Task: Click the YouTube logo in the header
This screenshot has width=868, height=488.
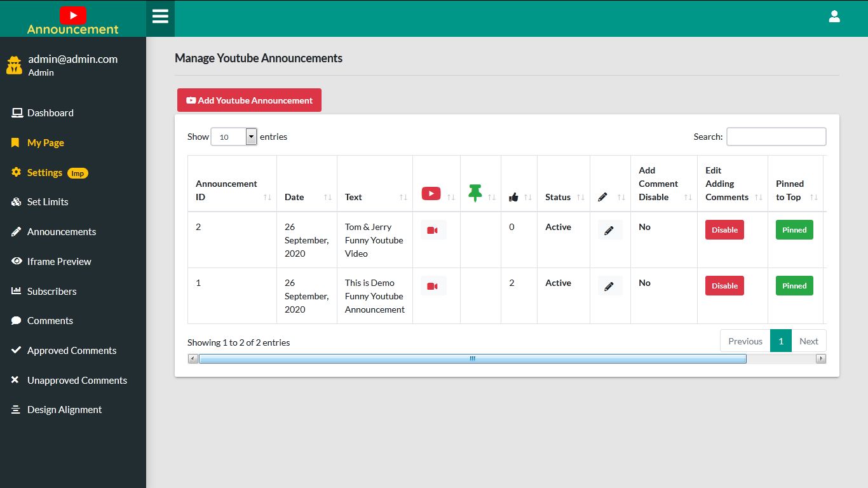Action: [x=73, y=15]
